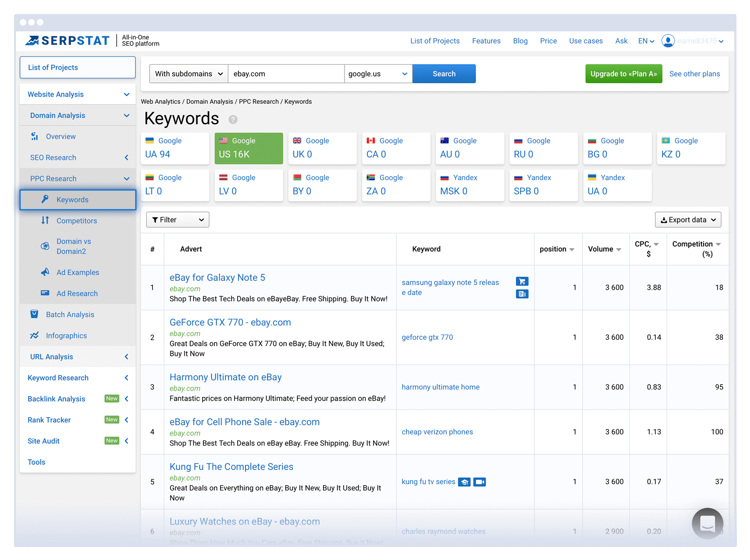The height and width of the screenshot is (560, 750).
Task: Open the cheap verizon phones keyword link
Action: point(437,432)
